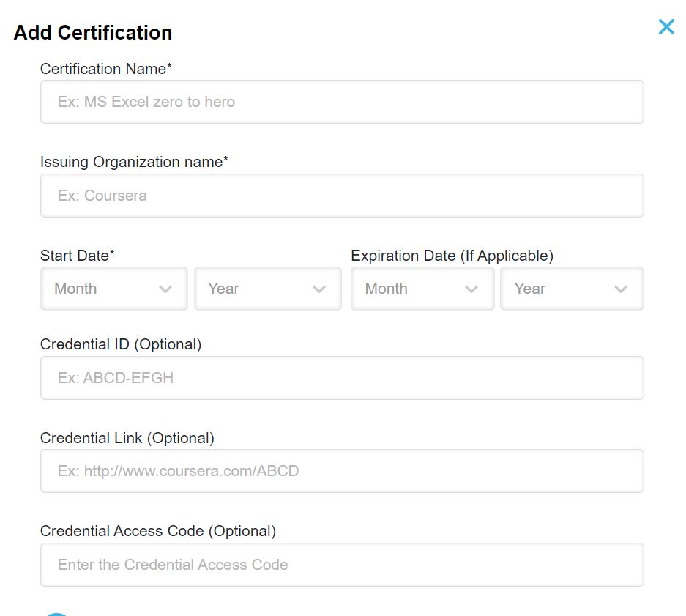This screenshot has height=616, width=686.
Task: Open the Expiration Date Month dropdown
Action: pyautogui.click(x=422, y=289)
